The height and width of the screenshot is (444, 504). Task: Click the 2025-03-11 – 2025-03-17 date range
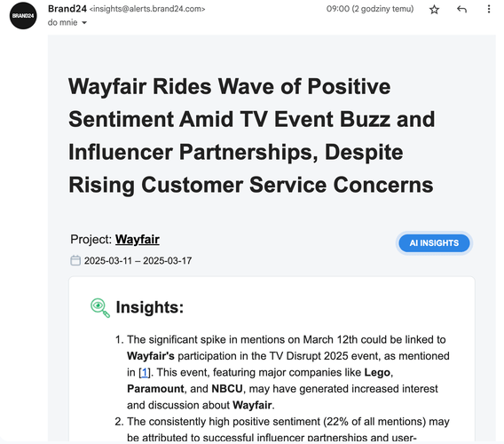138,260
